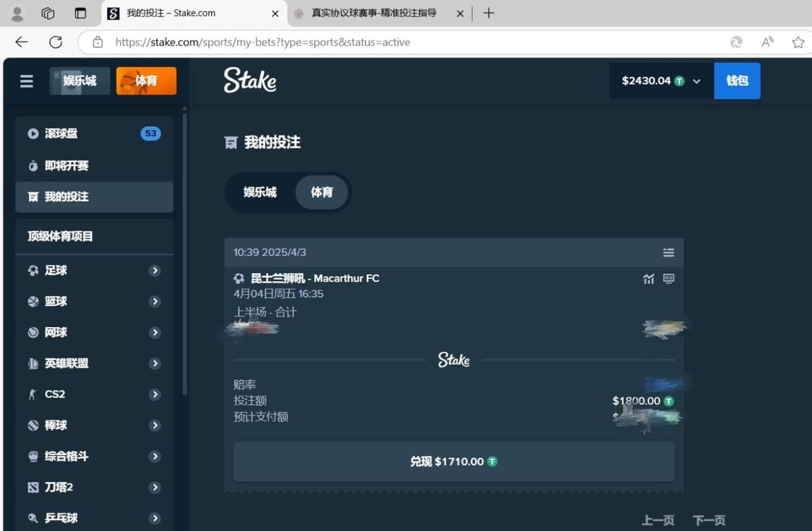Expand the 英雄联盟 category chevron
This screenshot has width=812, height=531.
tap(155, 364)
